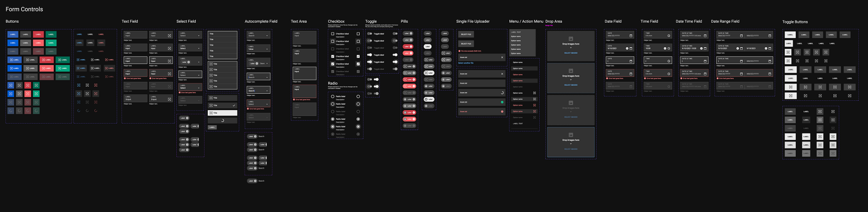Click end-date calendar icon in error Date Range
Viewport: 868px width, 212px height.
click(770, 74)
